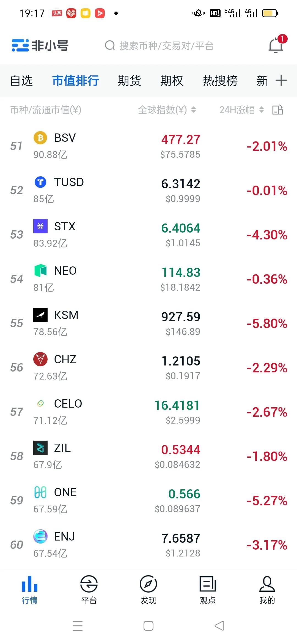
Task: Switch to 期货 tab
Action: (x=129, y=81)
